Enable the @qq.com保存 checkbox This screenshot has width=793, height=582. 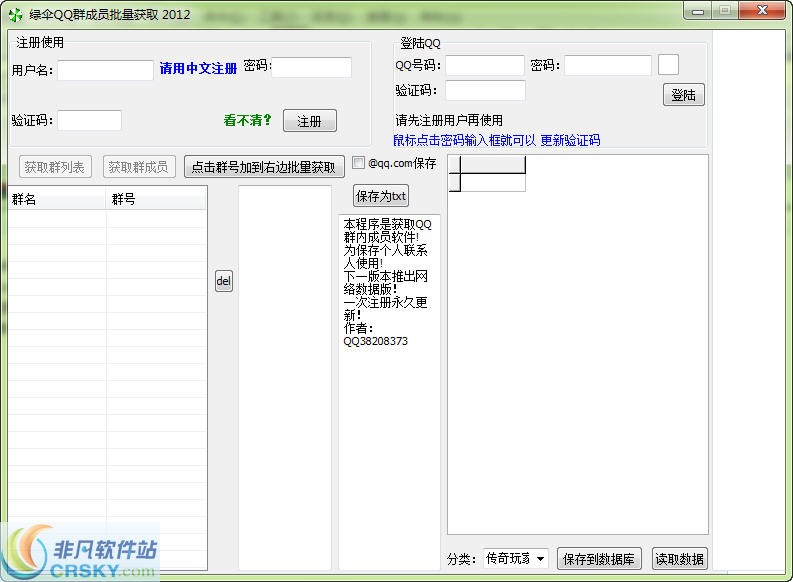click(358, 163)
